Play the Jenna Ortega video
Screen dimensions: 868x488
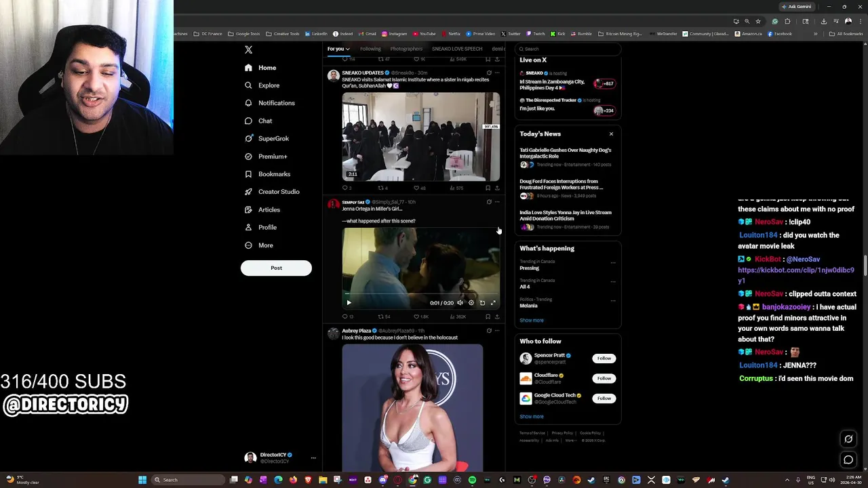tap(349, 303)
